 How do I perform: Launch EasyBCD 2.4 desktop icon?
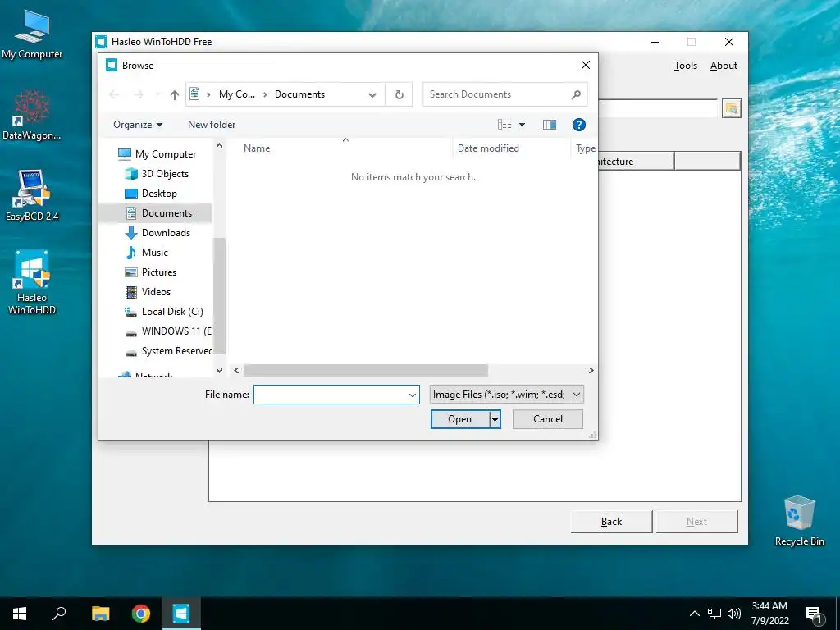[32, 195]
